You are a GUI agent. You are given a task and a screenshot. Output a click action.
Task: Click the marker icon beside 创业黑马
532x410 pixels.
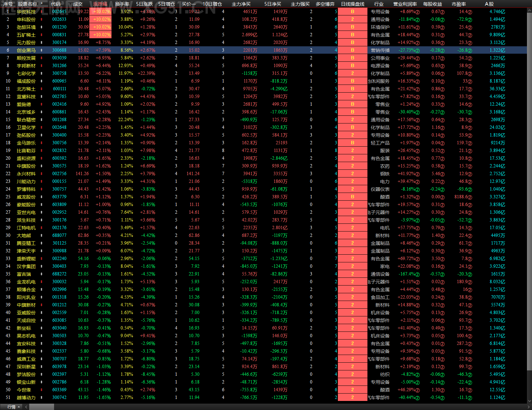click(42, 50)
